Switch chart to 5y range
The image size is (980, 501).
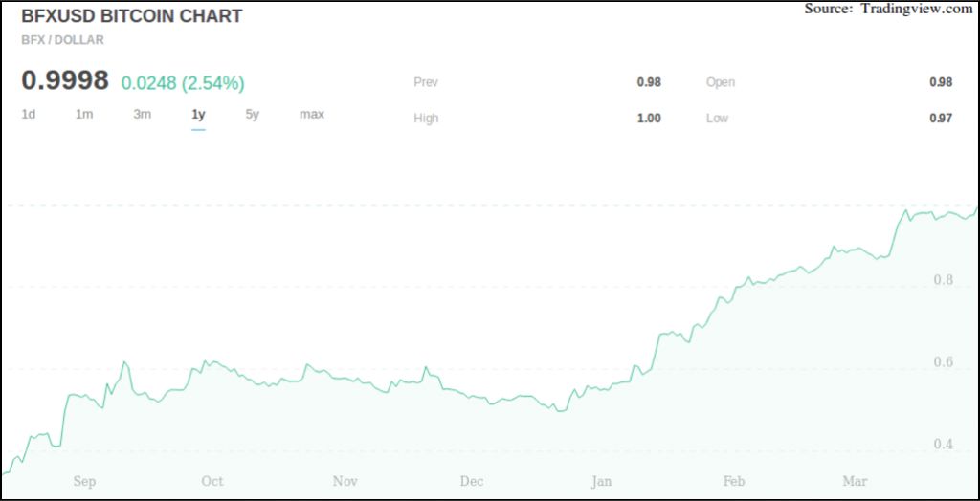click(252, 115)
